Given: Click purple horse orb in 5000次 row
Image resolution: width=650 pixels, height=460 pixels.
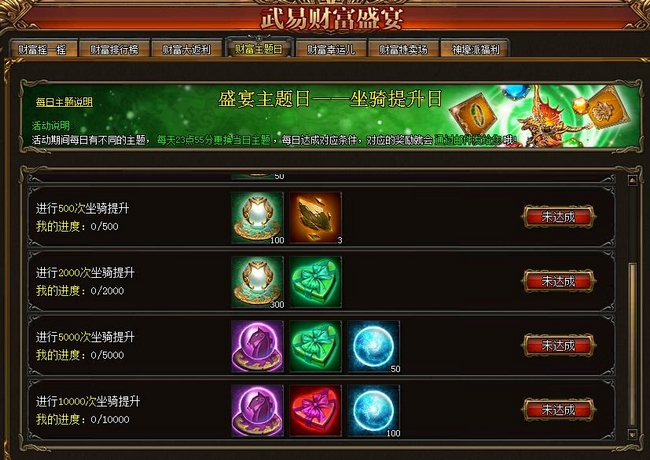Looking at the screenshot, I should (257, 346).
